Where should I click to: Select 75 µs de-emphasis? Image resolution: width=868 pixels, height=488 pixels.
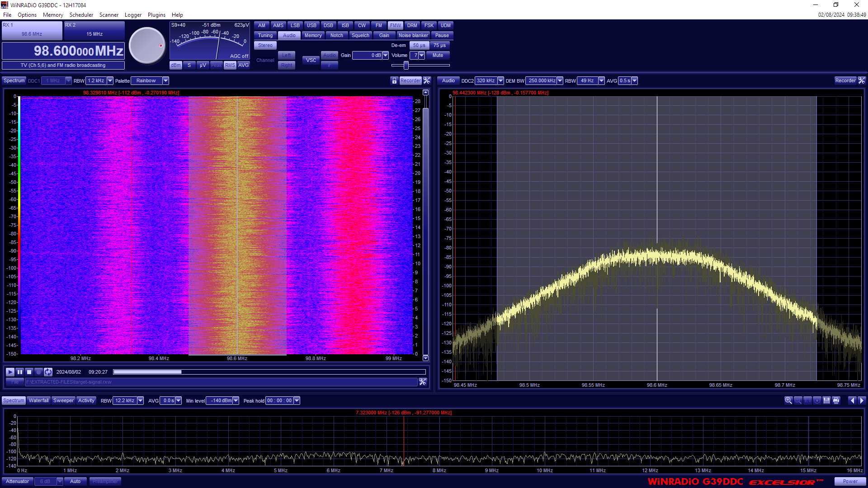[x=439, y=45]
